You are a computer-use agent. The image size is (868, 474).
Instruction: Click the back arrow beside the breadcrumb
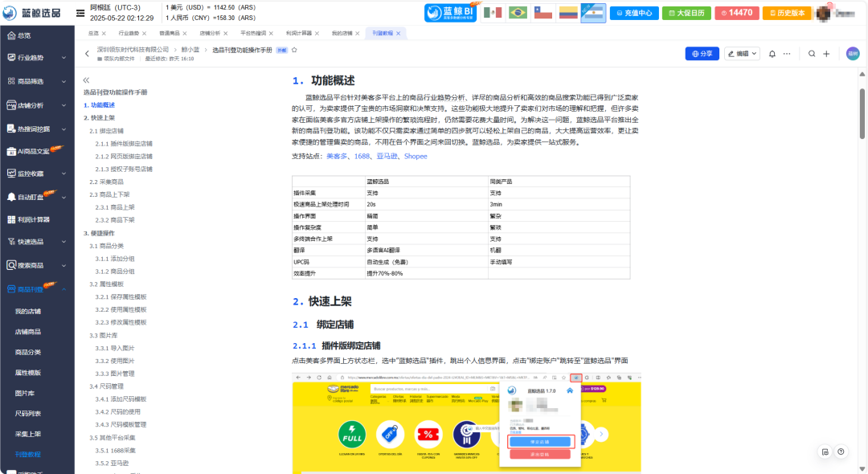tap(87, 54)
